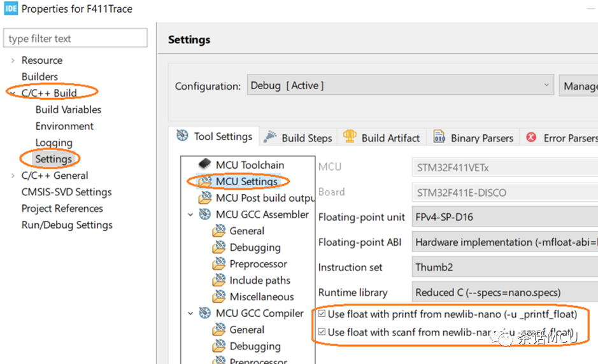This screenshot has height=364, width=598.
Task: Open Run/Debug Settings page
Action: pos(67,225)
